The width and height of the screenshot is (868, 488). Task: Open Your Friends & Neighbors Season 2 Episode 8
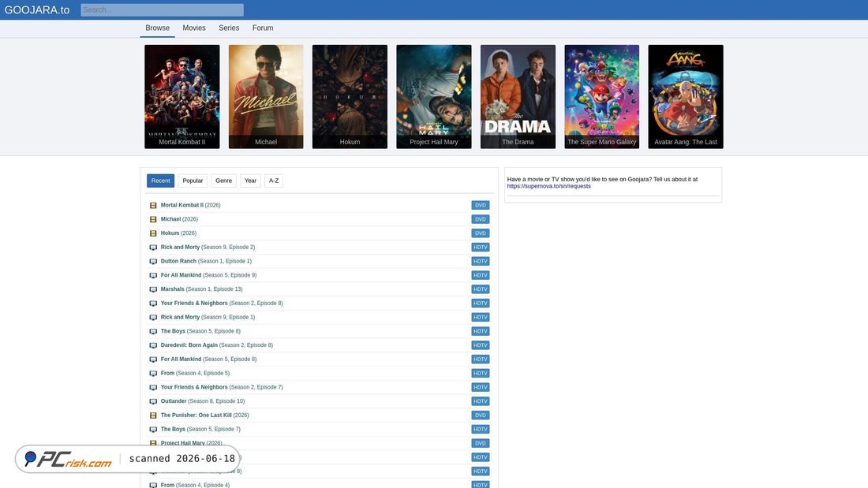coord(222,304)
